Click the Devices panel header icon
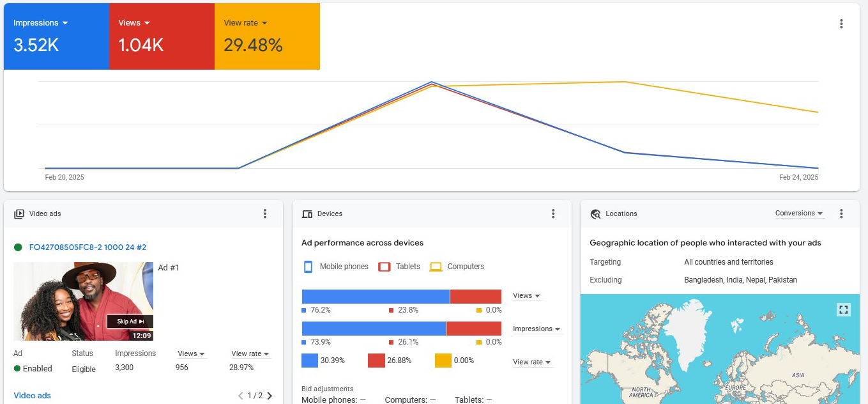Image resolution: width=868 pixels, height=404 pixels. click(x=307, y=214)
